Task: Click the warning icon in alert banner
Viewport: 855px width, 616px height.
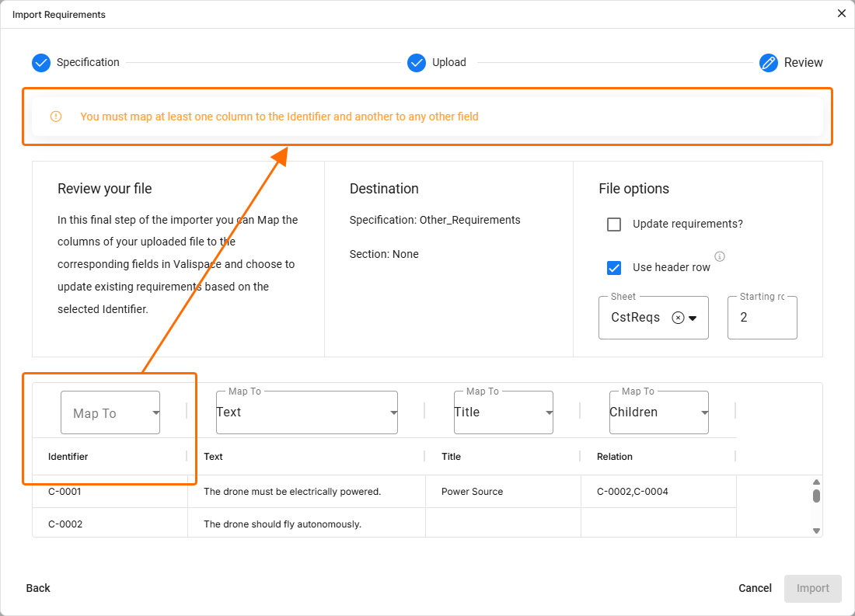Action: tap(56, 117)
